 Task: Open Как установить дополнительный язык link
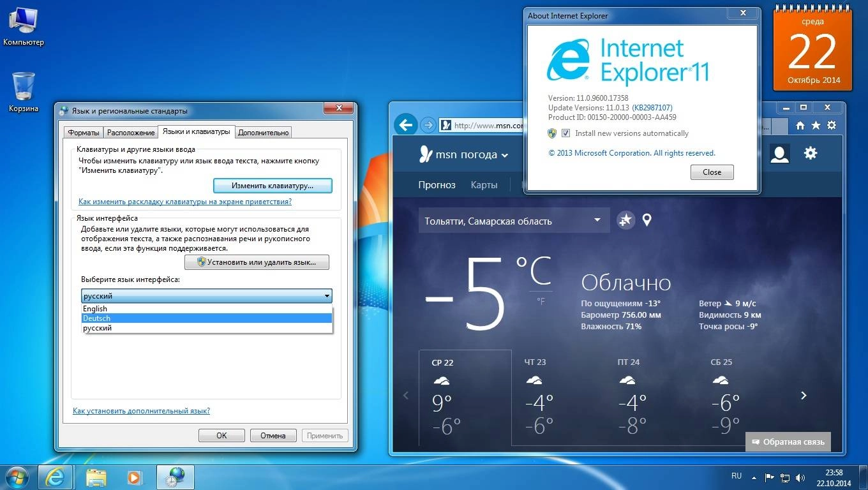pos(141,411)
